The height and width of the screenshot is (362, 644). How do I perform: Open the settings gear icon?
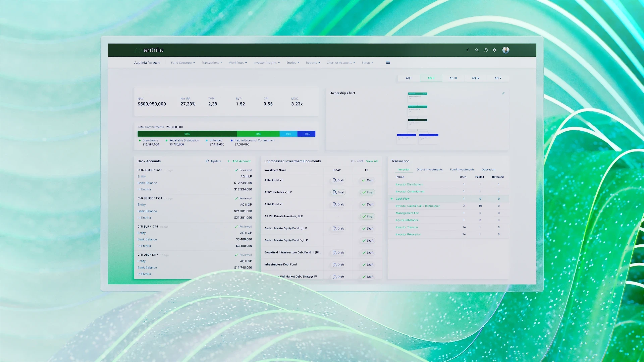pos(495,50)
